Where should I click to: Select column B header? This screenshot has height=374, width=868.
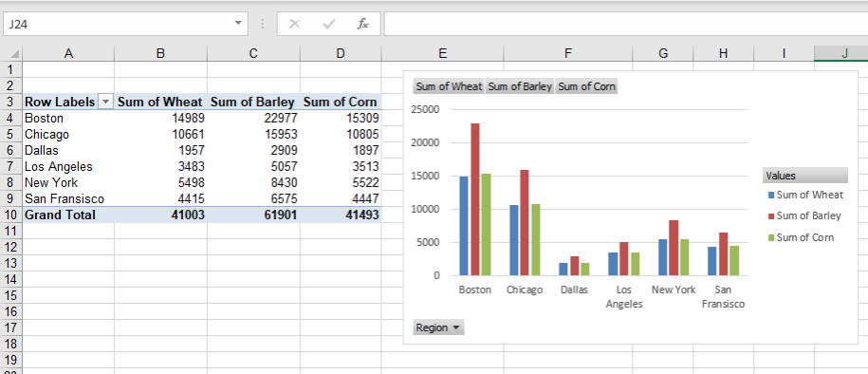click(x=160, y=53)
